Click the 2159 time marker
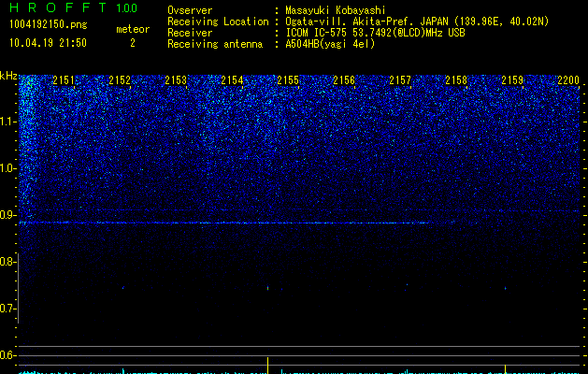588x374 pixels. click(x=512, y=80)
